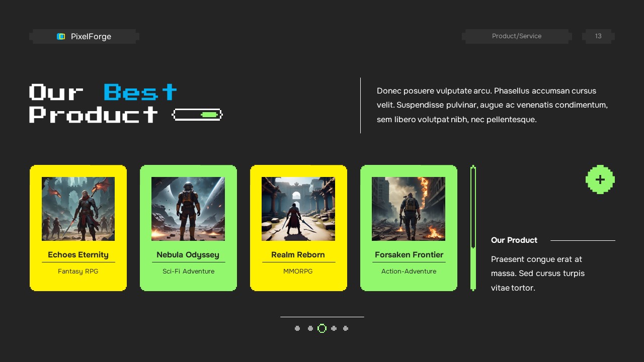Click the blue word Best in heading
This screenshot has width=644, height=362.
pyautogui.click(x=140, y=93)
